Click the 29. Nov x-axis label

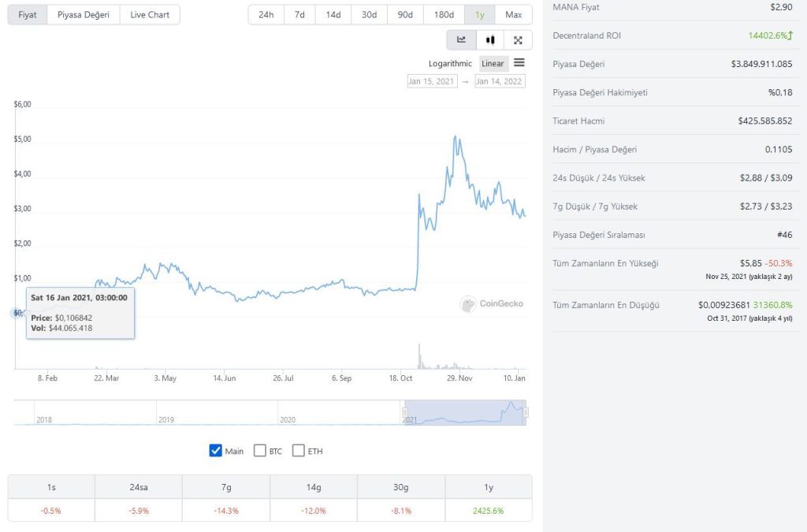pyautogui.click(x=459, y=378)
